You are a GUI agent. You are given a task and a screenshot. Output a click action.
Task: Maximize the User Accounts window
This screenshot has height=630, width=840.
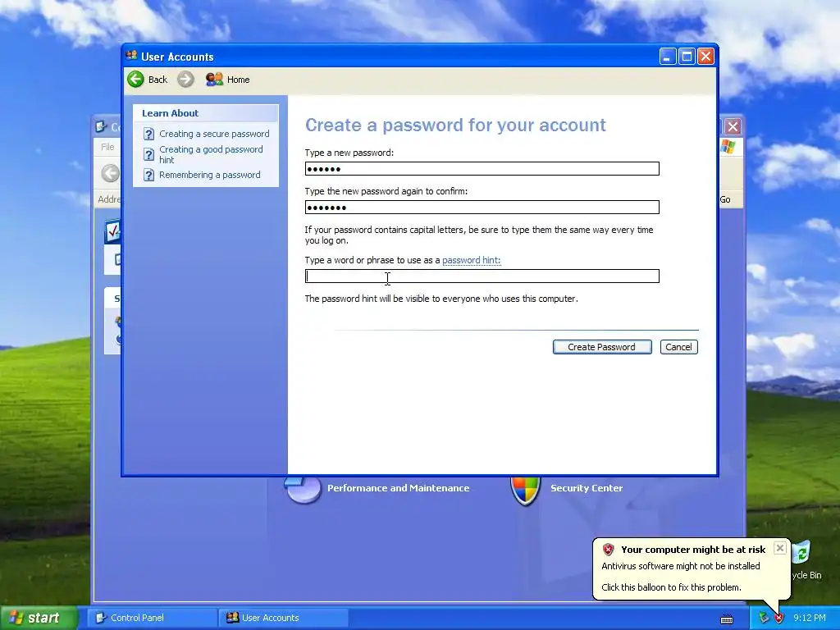point(687,57)
